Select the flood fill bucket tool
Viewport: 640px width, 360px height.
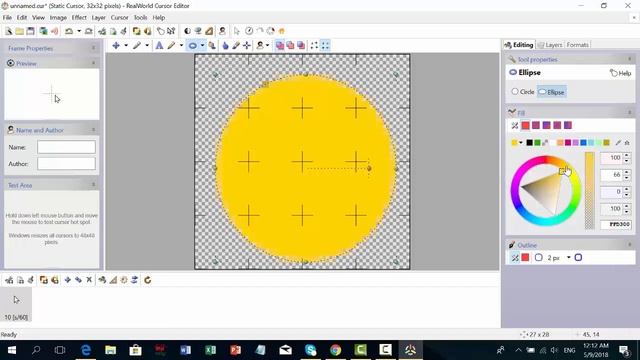225,46
